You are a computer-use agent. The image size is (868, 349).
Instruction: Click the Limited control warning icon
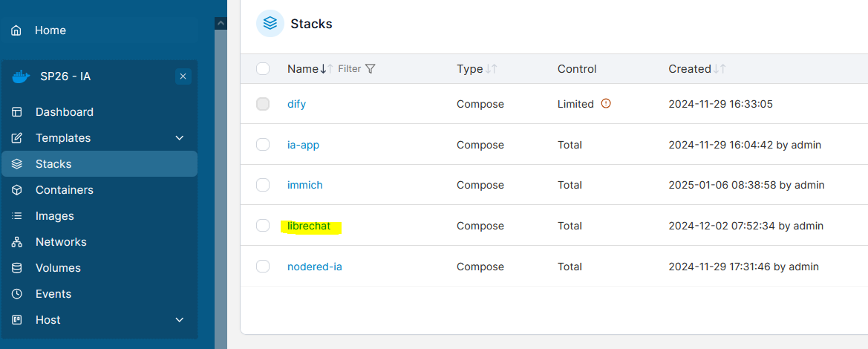[x=606, y=103]
